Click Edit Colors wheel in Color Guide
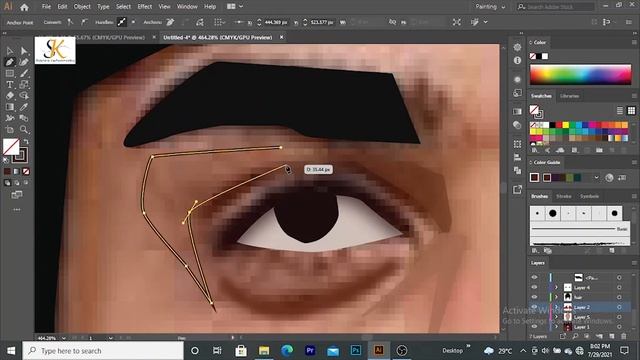The height and width of the screenshot is (360, 640). pyautogui.click(x=609, y=178)
